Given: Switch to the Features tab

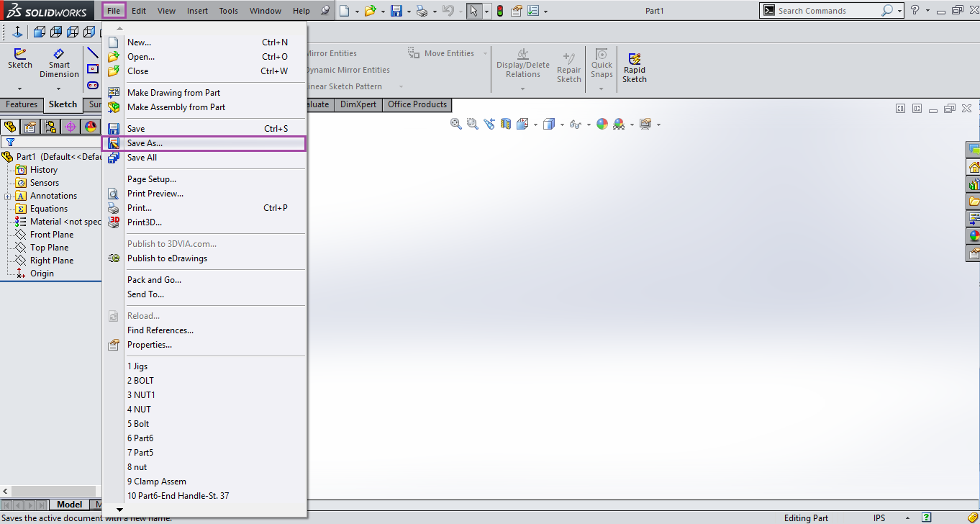Looking at the screenshot, I should [x=22, y=104].
